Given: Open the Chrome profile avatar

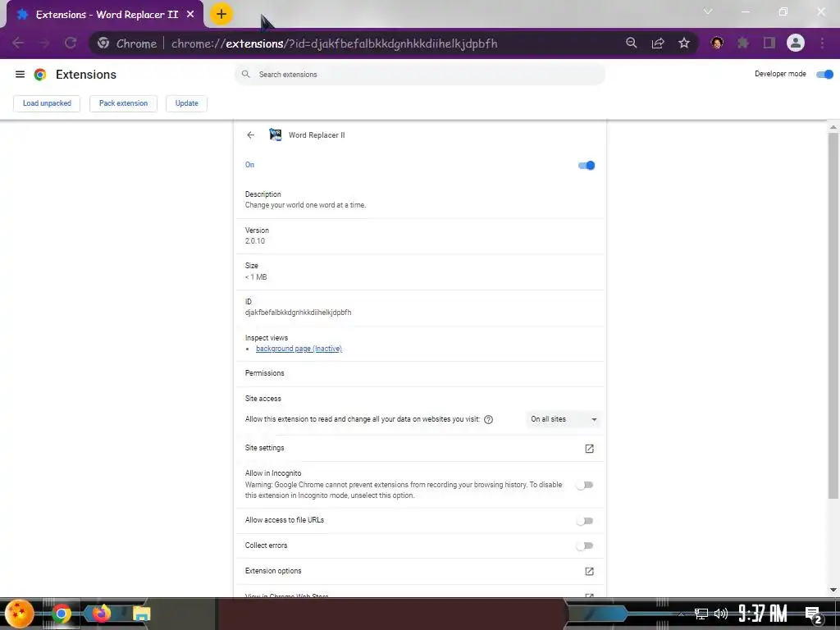Looking at the screenshot, I should click(x=796, y=43).
